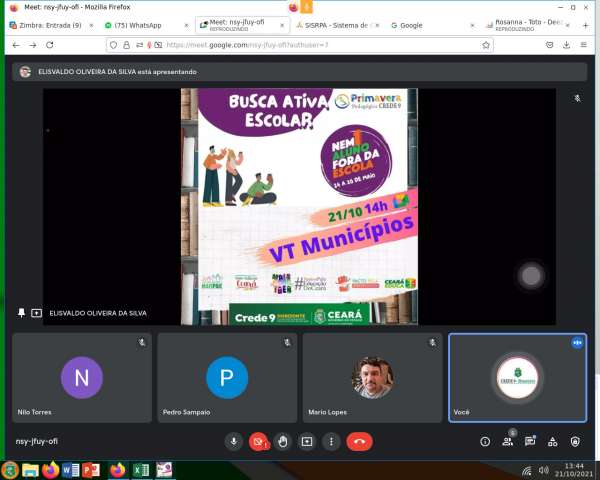Reload the page in Firefox
Viewport: 600px width, 480px height.
(50, 45)
